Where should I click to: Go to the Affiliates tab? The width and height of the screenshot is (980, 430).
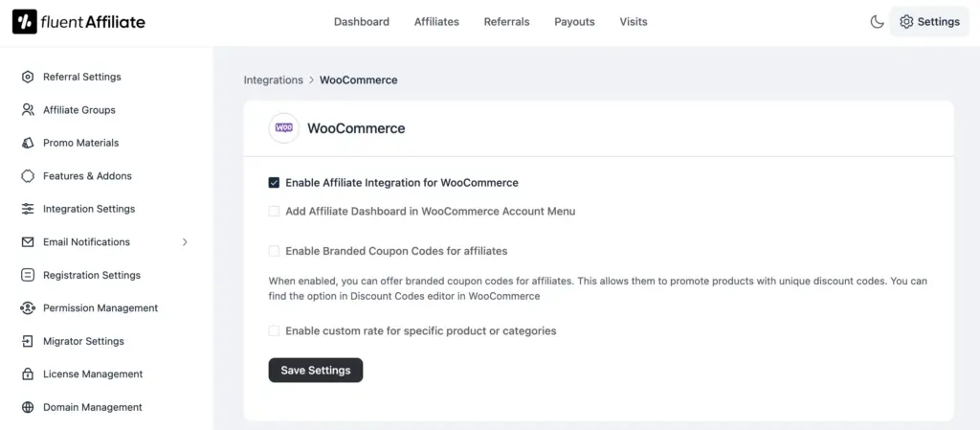pyautogui.click(x=436, y=22)
